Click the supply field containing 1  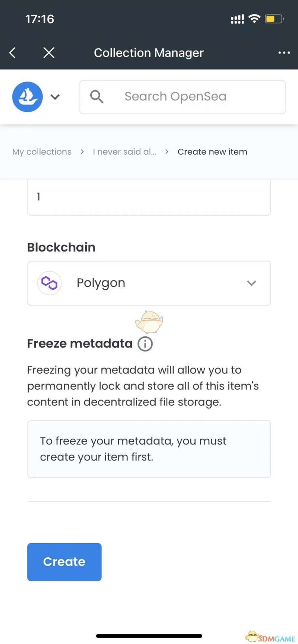[x=149, y=197]
